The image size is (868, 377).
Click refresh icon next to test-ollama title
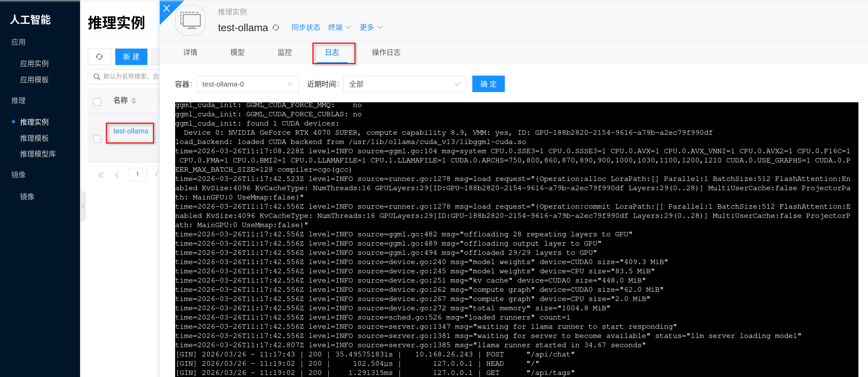(x=276, y=28)
